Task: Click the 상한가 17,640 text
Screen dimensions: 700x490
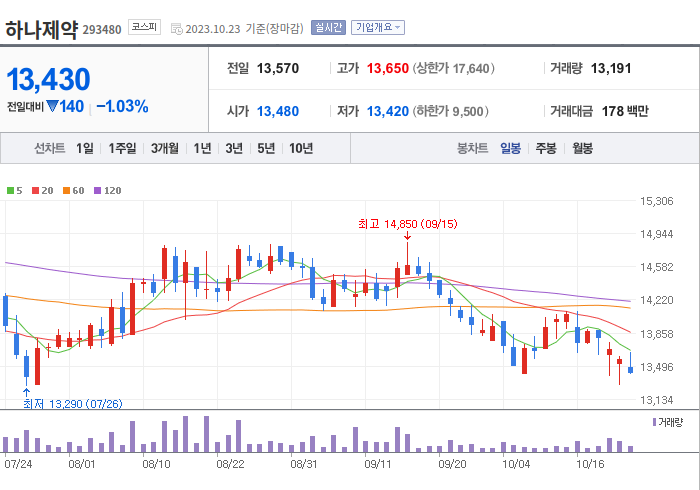Action: pos(453,68)
